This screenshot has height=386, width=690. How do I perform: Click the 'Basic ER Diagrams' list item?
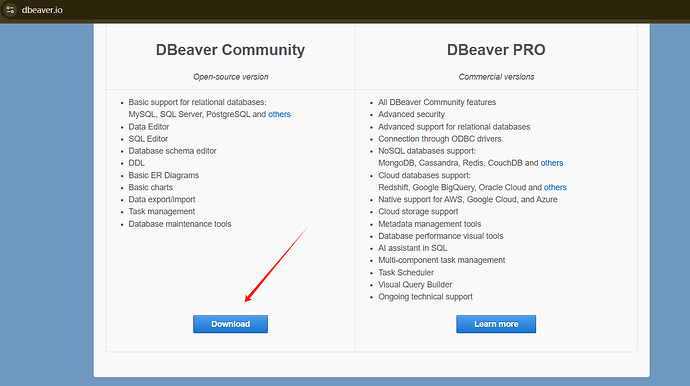(x=164, y=175)
